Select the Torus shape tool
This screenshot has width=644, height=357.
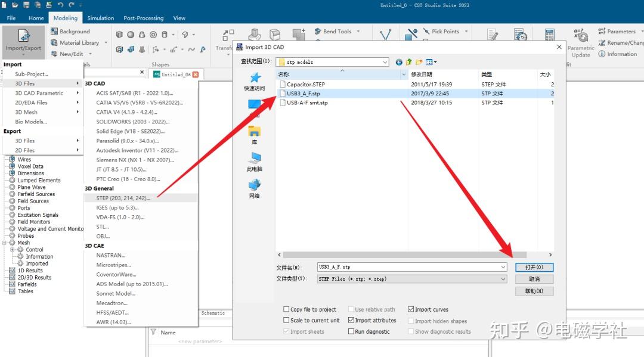153,35
